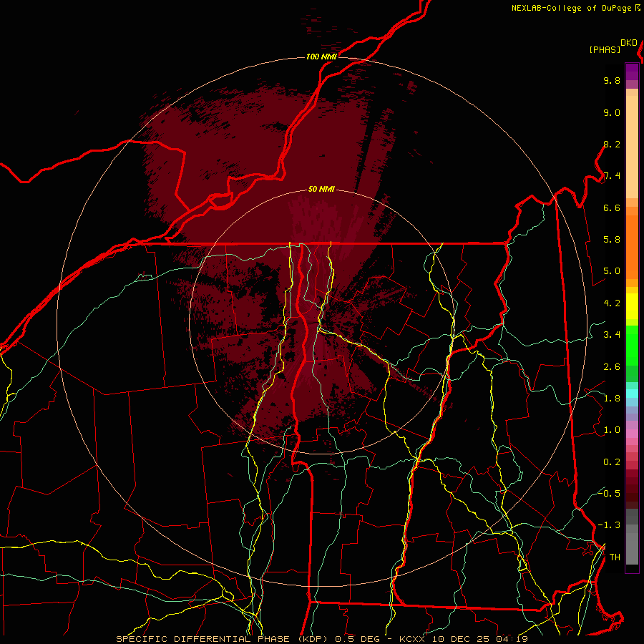Click the 2.6 legend value
644x644 pixels.
click(x=612, y=367)
